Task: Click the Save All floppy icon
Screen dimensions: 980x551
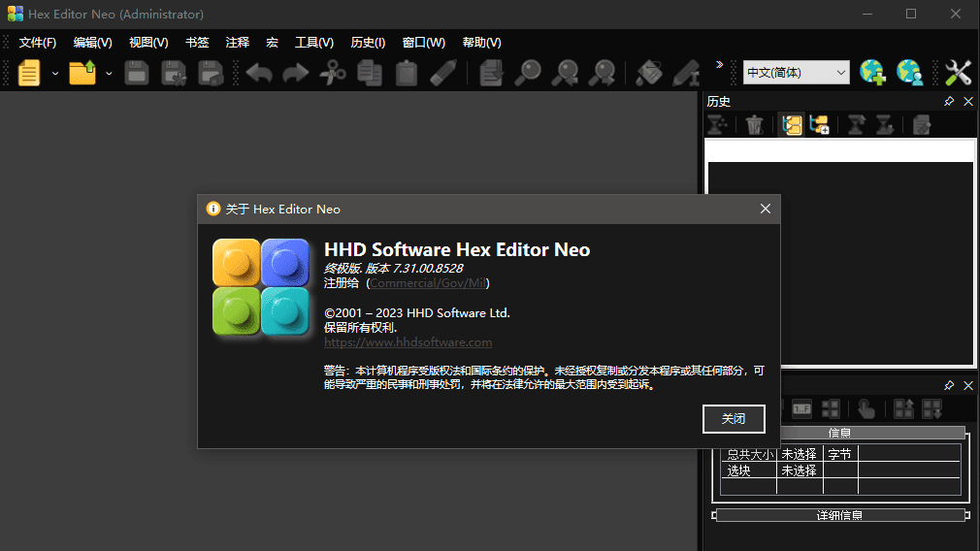Action: click(x=211, y=73)
